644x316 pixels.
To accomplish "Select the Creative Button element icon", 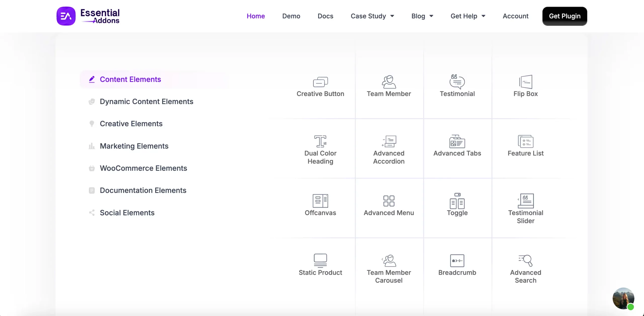I will click(x=320, y=81).
